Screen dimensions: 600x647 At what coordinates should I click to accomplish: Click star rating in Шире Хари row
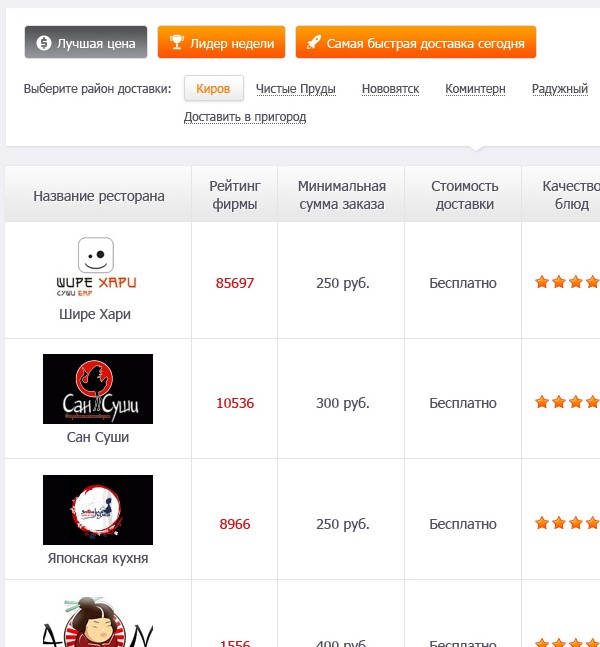click(x=567, y=282)
